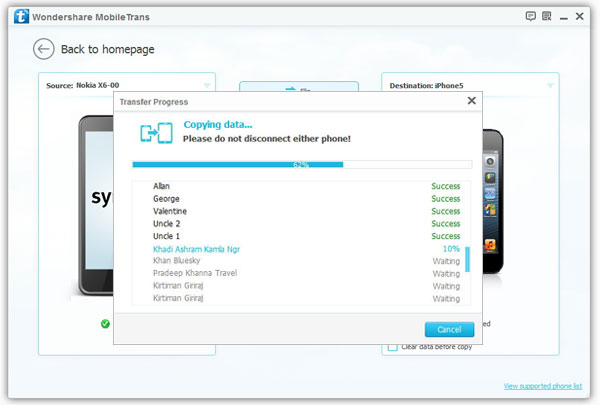This screenshot has width=600, height=405.
Task: Expand the Source Nokia X6-00 dropdown
Action: pos(207,85)
